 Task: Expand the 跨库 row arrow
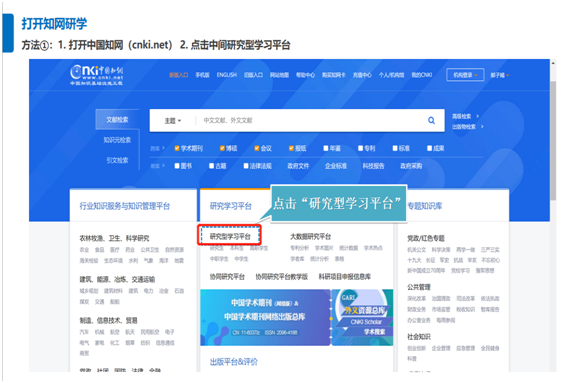[x=163, y=148]
